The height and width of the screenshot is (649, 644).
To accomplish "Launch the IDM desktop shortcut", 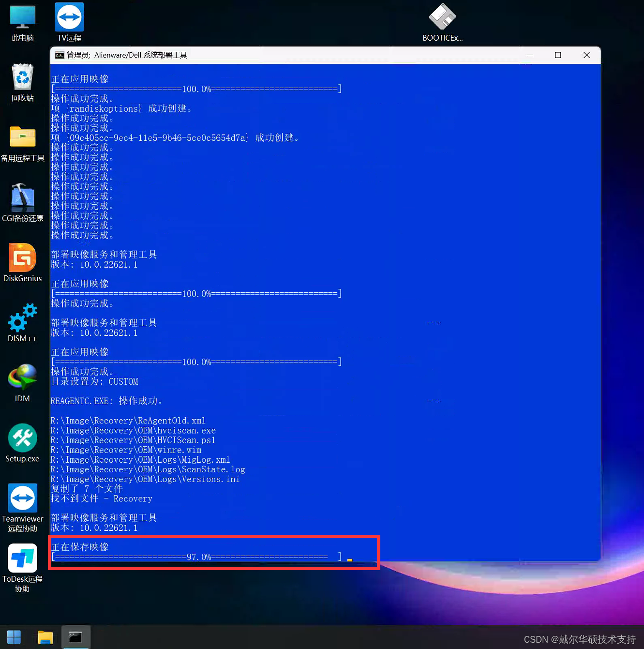I will click(23, 383).
